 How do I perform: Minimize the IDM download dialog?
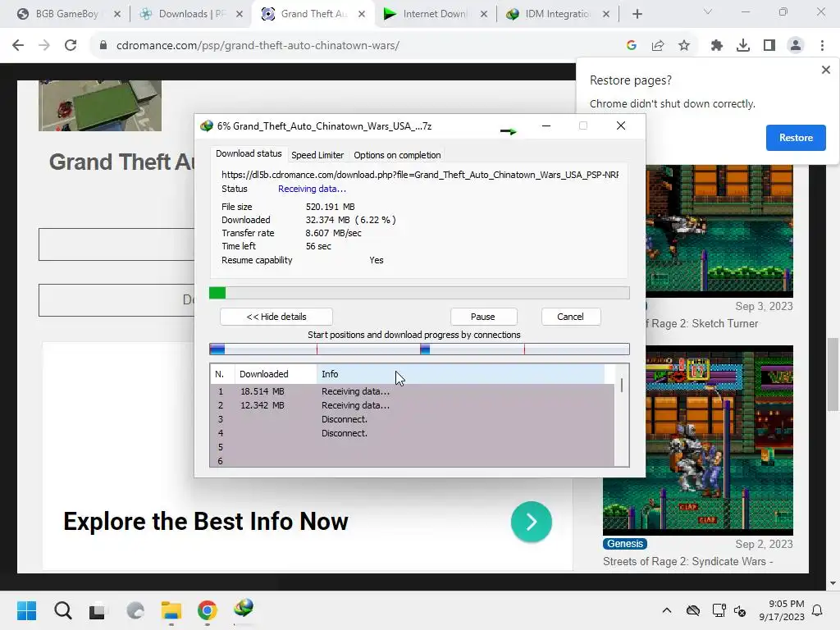click(x=546, y=126)
